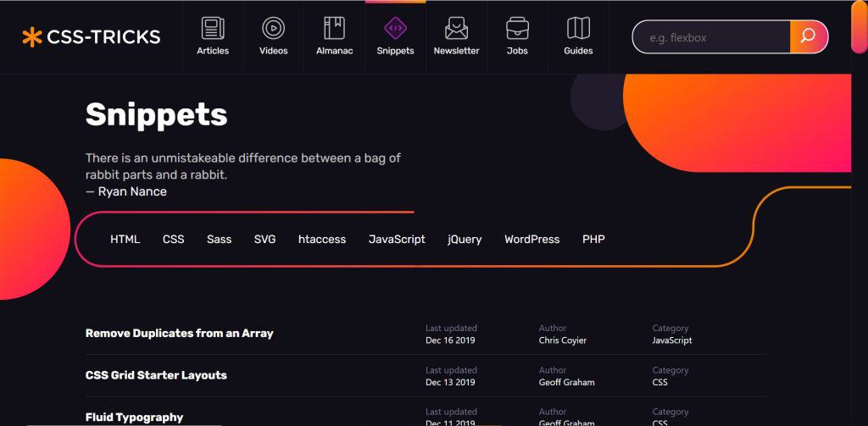Click the page scrollbar thumb
Image resolution: width=868 pixels, height=426 pixels.
(859, 27)
